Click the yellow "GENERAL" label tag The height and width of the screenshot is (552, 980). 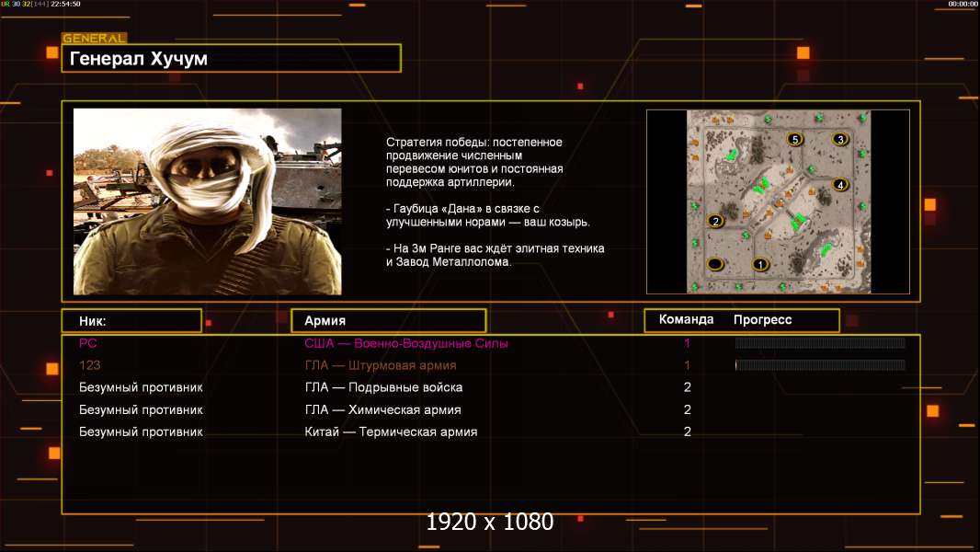95,38
